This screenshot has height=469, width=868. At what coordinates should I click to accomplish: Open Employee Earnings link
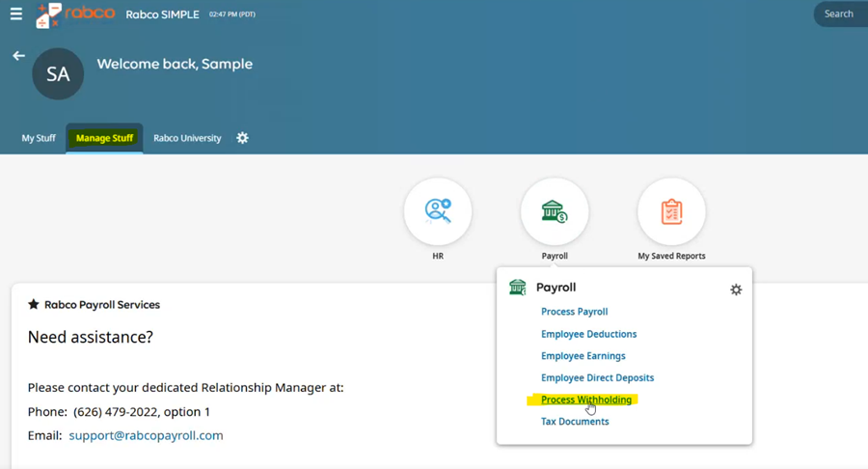pyautogui.click(x=583, y=356)
